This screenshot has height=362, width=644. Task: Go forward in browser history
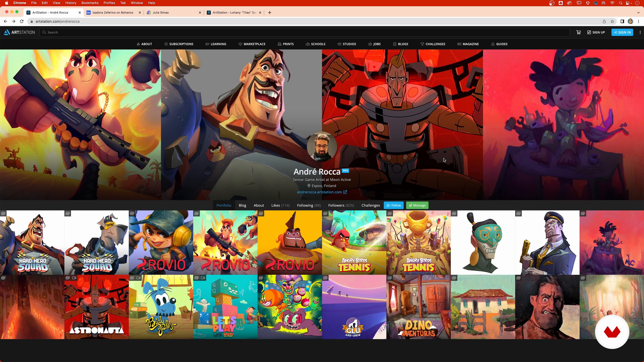click(13, 21)
